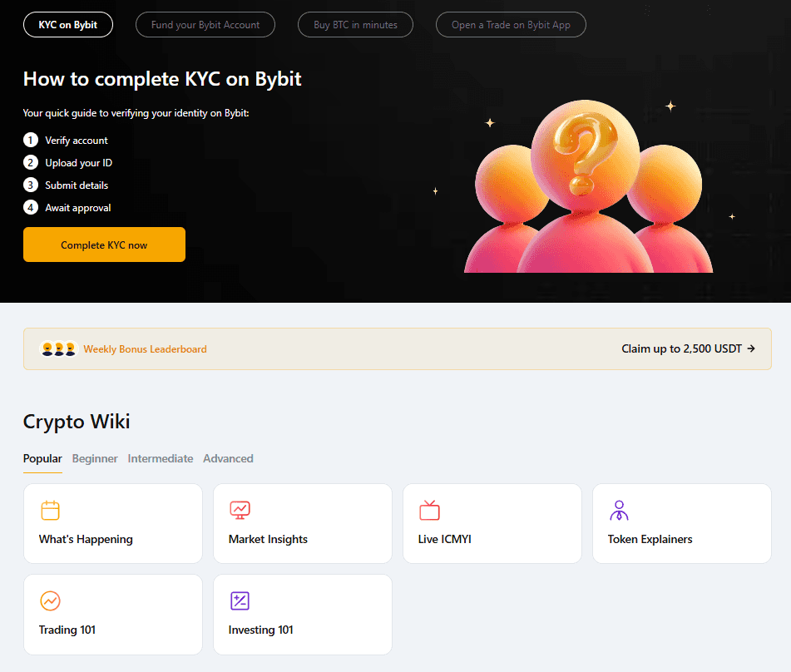Click the Weekly Bonus Leaderboard podium icon
The image size is (791, 672).
[57, 348]
